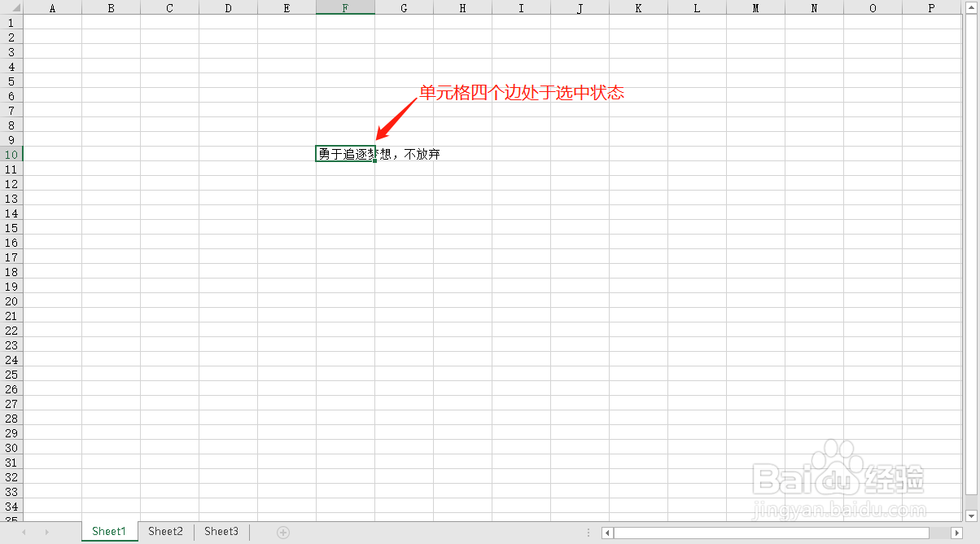Select column D header
Image resolution: width=980 pixels, height=544 pixels.
click(x=228, y=7)
